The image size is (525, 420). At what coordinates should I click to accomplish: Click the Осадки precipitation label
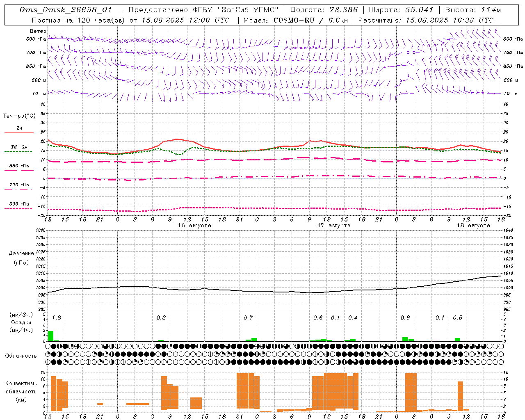[x=21, y=322]
